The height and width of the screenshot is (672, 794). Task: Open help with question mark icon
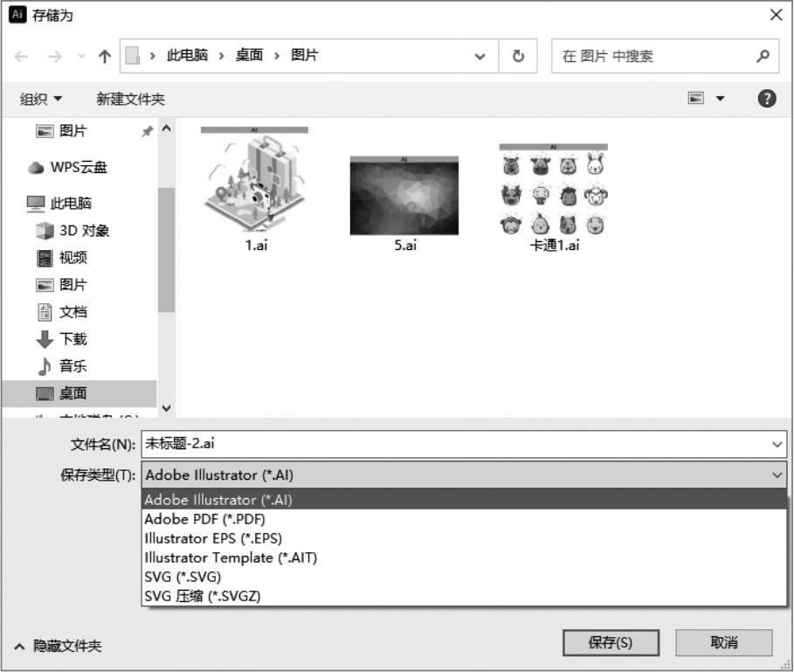point(767,98)
